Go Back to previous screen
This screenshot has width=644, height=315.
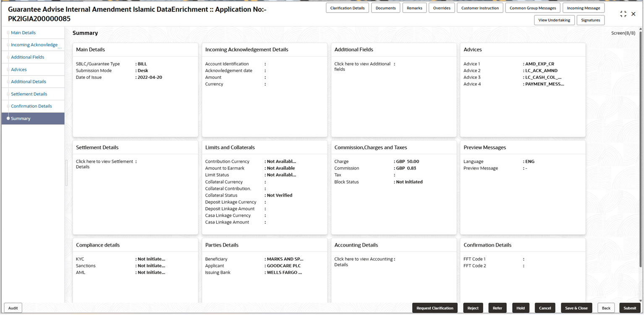pyautogui.click(x=606, y=308)
